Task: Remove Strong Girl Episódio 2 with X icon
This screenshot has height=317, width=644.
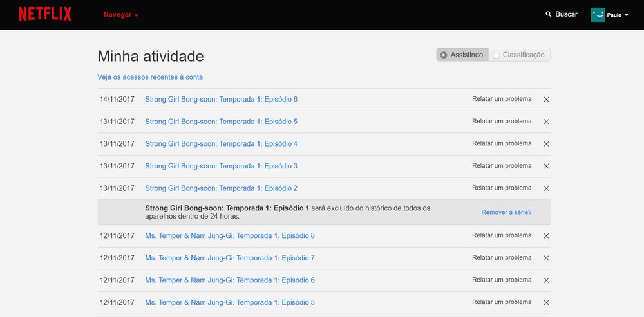Action: click(x=546, y=188)
